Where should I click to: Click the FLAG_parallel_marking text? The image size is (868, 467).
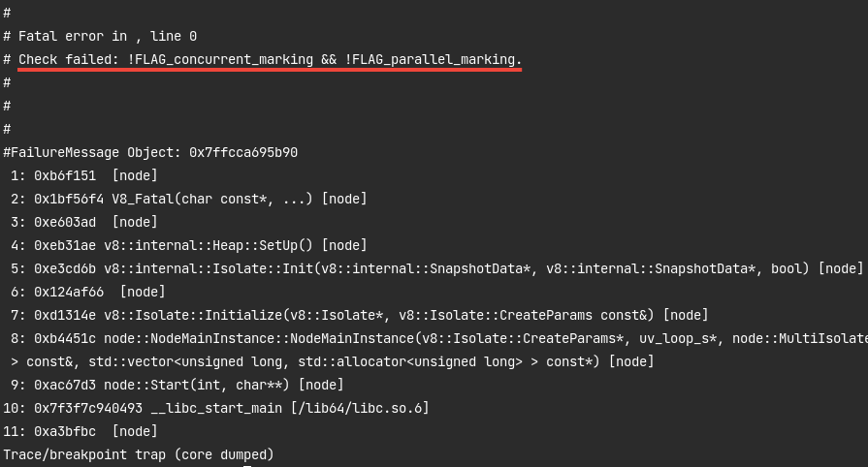pyautogui.click(x=436, y=59)
